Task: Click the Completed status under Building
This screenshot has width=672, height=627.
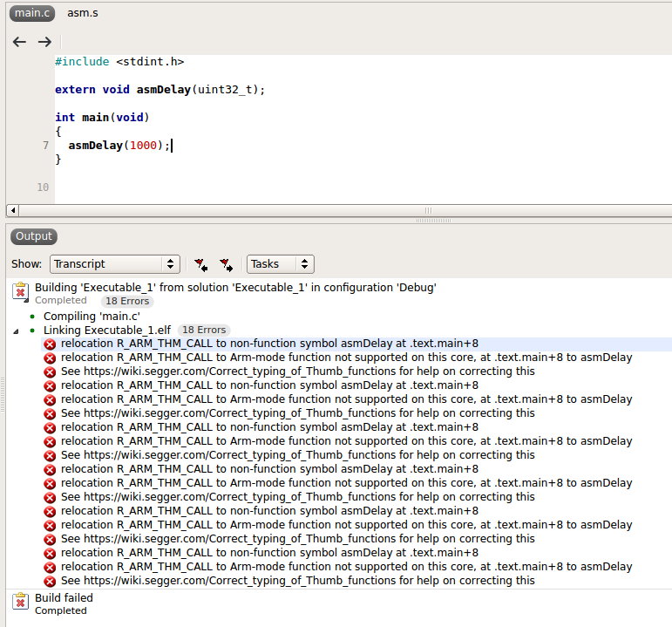Action: pos(61,301)
